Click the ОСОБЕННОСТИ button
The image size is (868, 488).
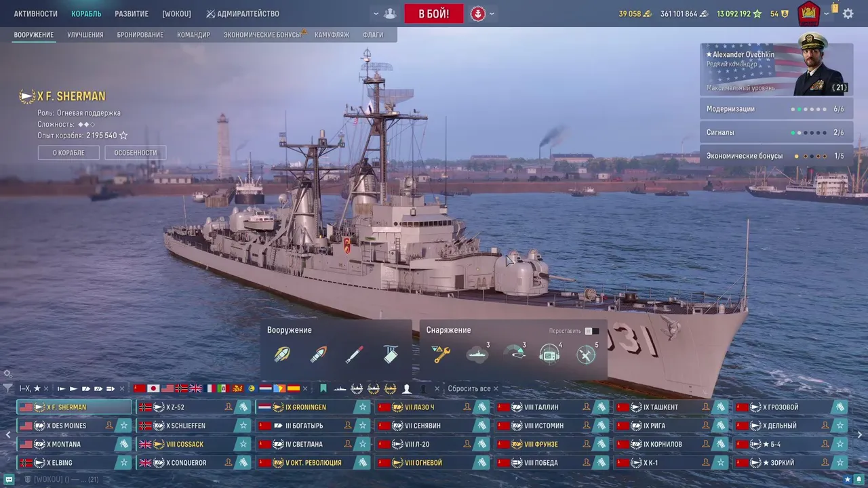click(x=136, y=152)
